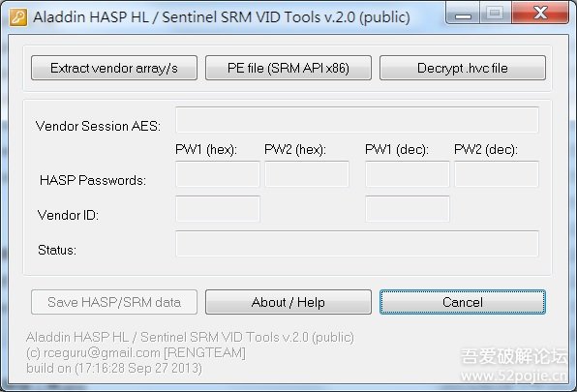The width and height of the screenshot is (577, 392).
Task: Select the PW1 (hex) password field
Action: 218,174
